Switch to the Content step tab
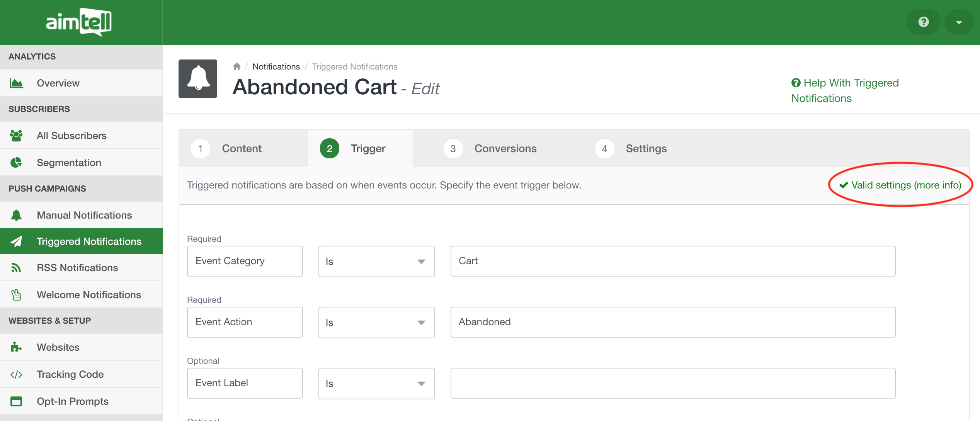 tap(242, 149)
